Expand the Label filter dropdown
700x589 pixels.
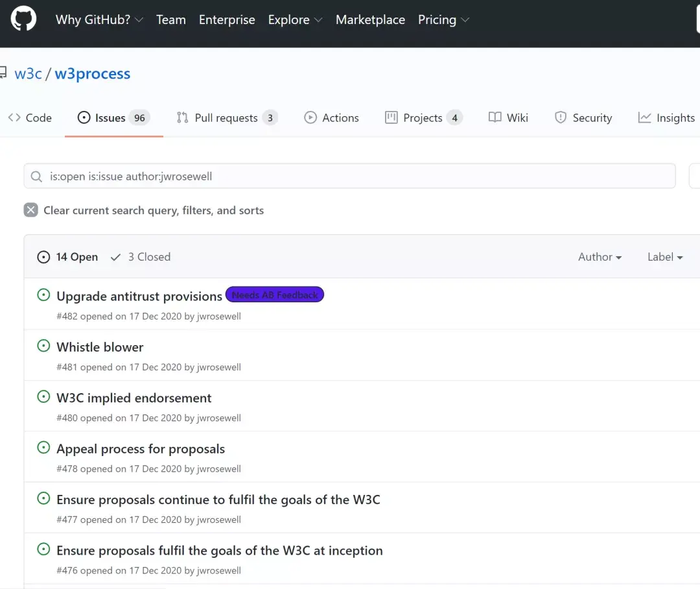click(665, 257)
